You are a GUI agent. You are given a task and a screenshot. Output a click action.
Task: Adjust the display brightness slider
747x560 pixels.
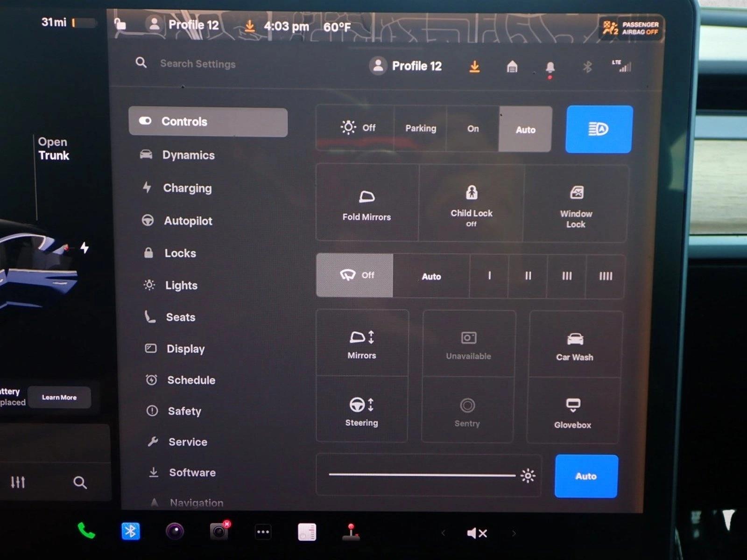click(x=422, y=475)
